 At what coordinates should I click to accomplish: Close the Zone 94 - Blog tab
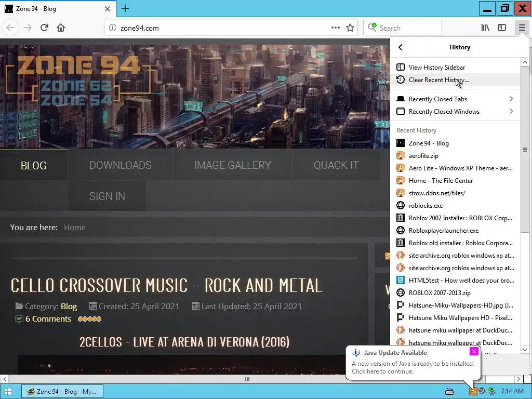coord(107,9)
